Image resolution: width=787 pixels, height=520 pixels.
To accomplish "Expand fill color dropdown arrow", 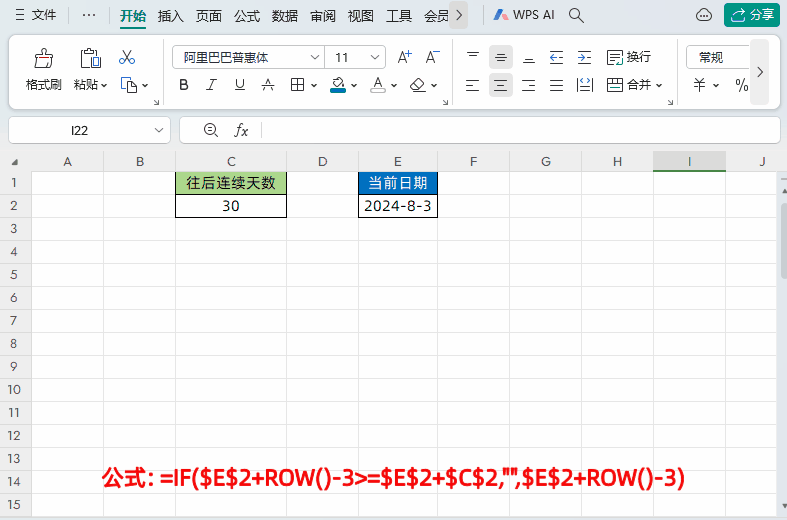I will point(354,85).
